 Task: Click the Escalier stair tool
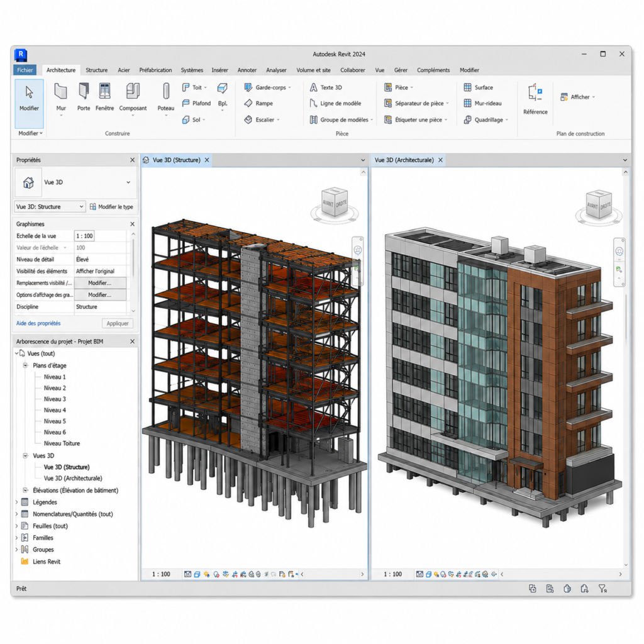coord(262,119)
